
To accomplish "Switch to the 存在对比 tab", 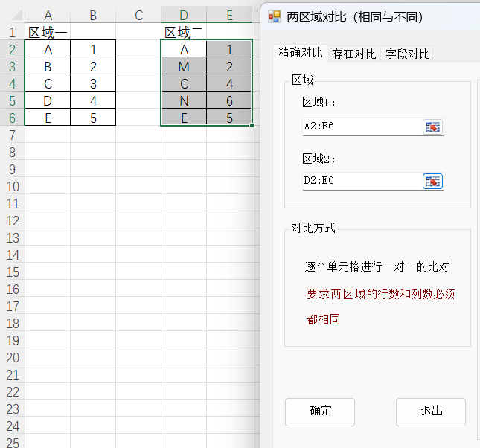I will click(354, 54).
